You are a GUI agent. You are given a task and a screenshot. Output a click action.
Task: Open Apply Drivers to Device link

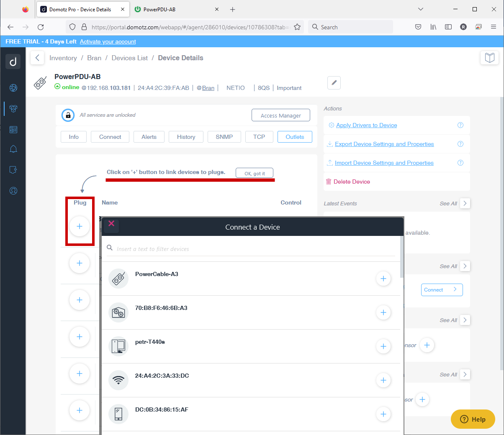(367, 125)
